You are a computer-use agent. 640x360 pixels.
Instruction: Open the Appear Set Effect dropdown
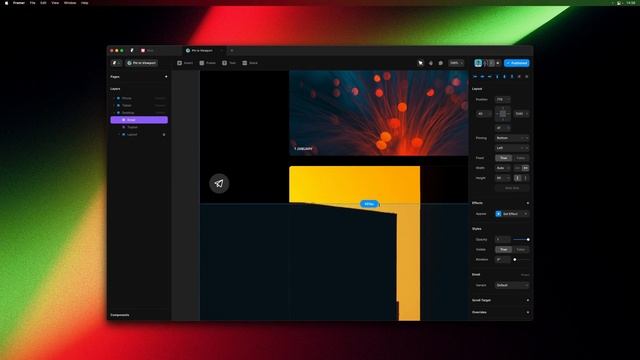click(x=512, y=214)
